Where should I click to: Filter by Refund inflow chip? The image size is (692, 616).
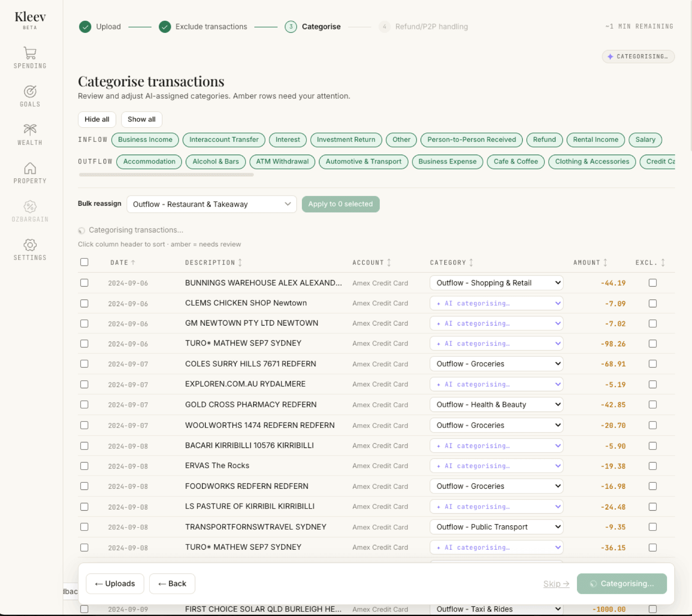(544, 140)
